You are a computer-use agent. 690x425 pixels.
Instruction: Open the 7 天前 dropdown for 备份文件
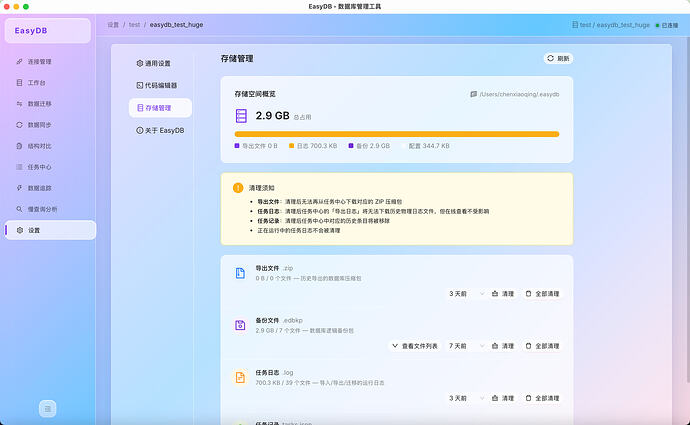pyautogui.click(x=466, y=346)
